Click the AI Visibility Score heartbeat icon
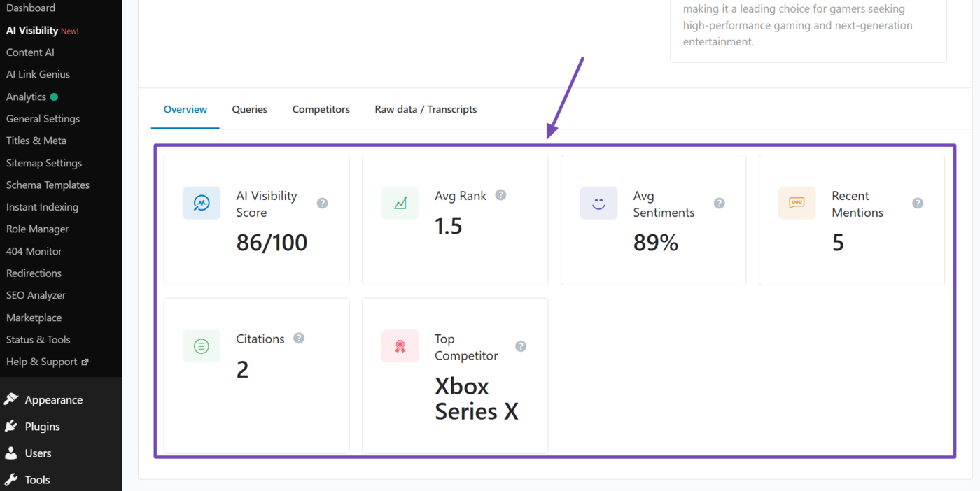 coord(202,203)
